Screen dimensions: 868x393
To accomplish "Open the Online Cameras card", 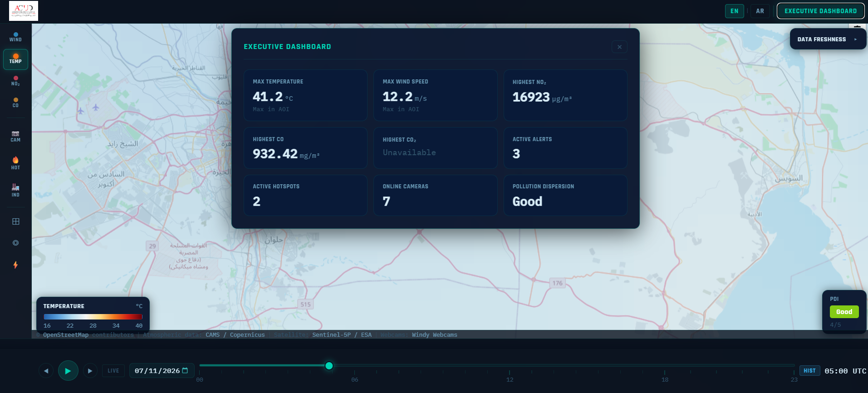I will click(435, 195).
